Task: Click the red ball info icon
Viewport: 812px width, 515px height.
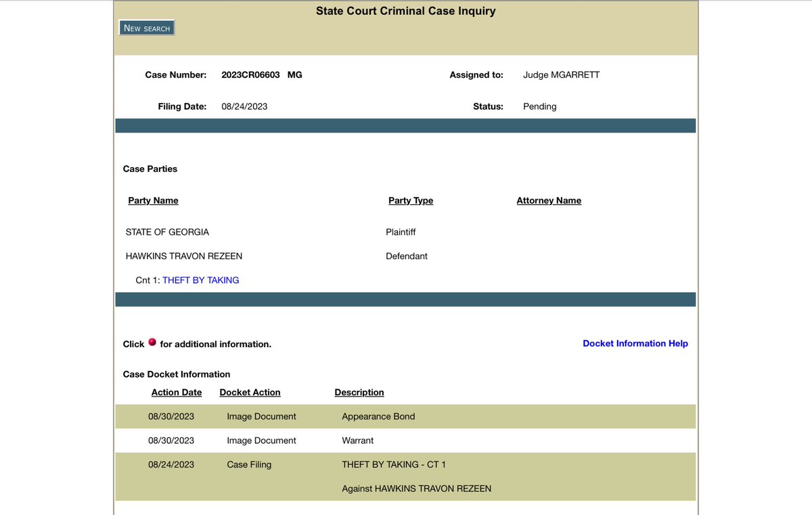Action: (x=152, y=342)
